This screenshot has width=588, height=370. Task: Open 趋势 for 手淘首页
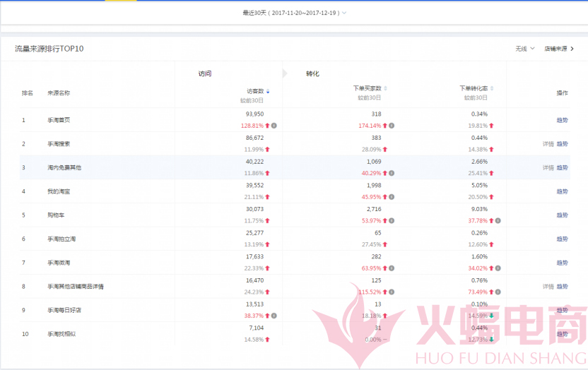pyautogui.click(x=562, y=120)
